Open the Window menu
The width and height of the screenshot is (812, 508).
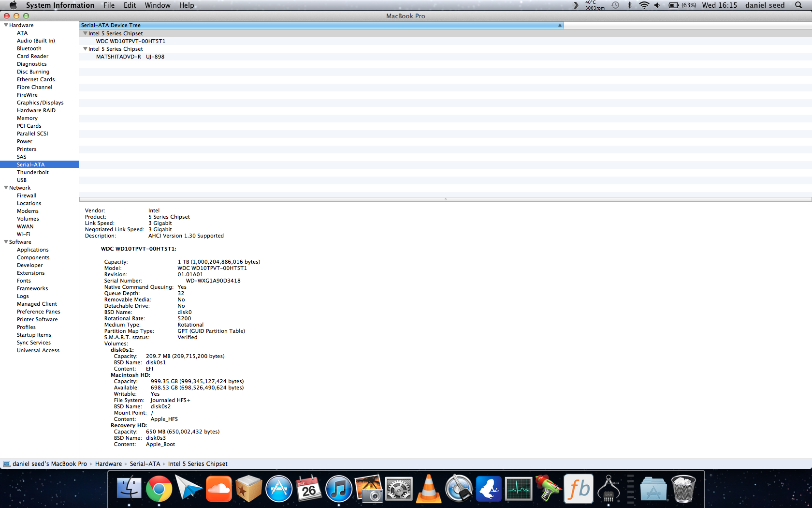tap(158, 5)
